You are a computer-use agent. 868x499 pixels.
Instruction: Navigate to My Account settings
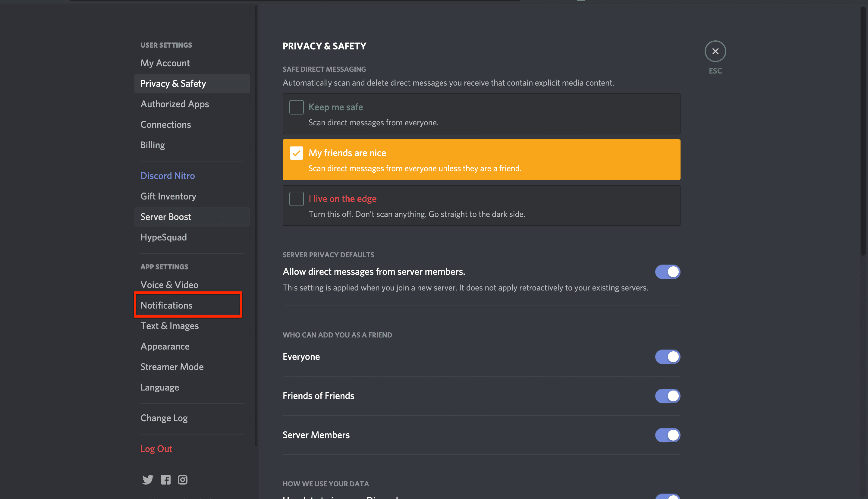(x=165, y=62)
